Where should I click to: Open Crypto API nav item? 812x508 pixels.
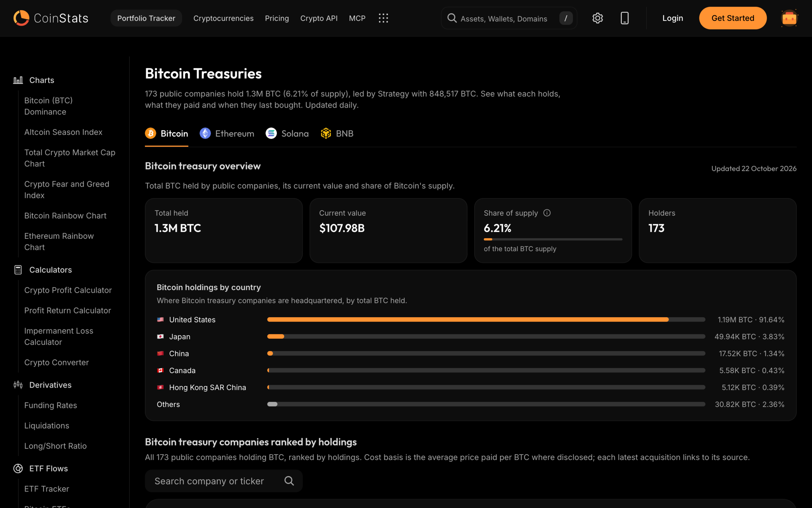319,18
